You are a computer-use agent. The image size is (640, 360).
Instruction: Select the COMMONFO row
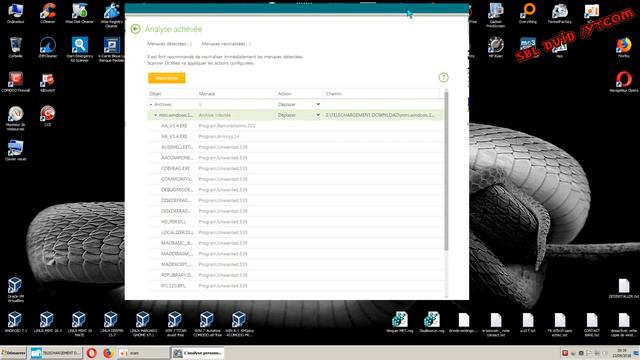(x=295, y=179)
